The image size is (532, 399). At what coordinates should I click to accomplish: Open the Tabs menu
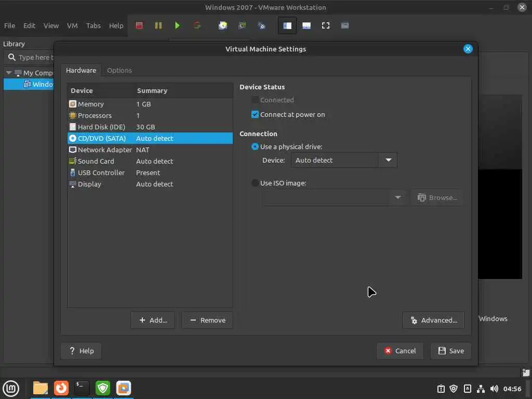tap(94, 25)
